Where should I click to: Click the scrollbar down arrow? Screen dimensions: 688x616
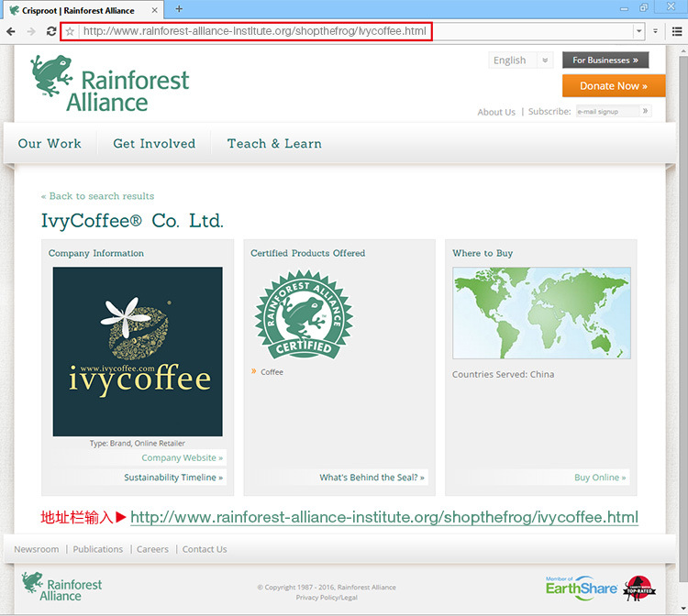tap(682, 609)
